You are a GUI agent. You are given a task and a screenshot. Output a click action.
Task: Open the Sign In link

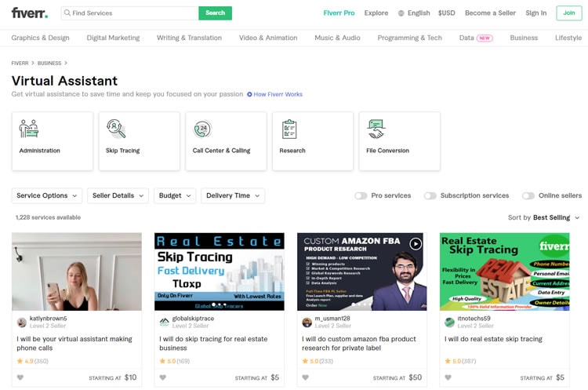click(x=536, y=13)
